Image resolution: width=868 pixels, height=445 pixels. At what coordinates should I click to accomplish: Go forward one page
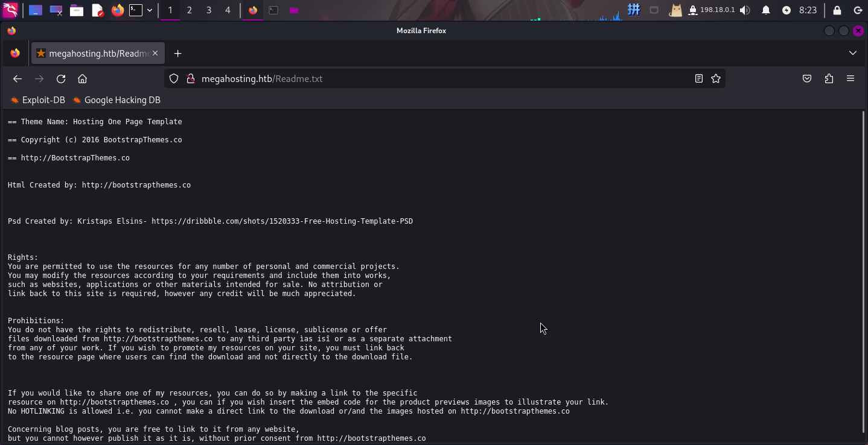pos(39,78)
